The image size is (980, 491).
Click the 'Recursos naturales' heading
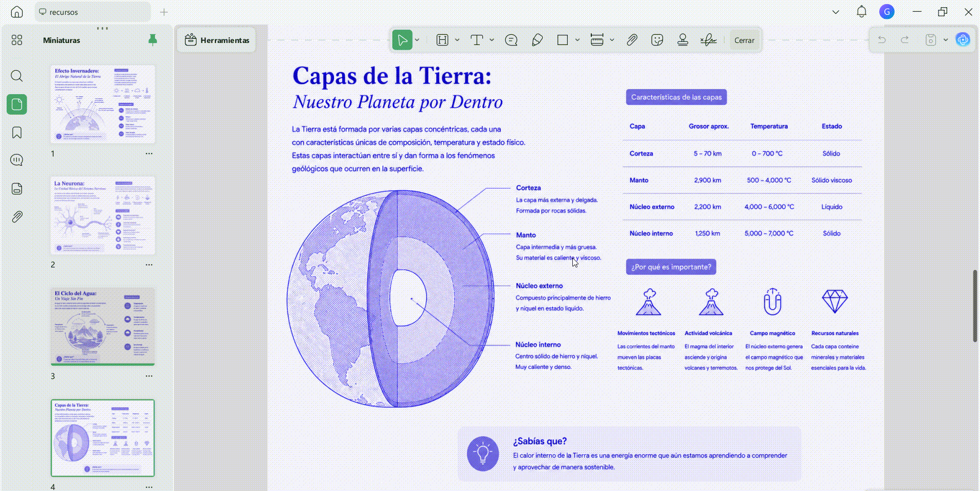coord(835,333)
